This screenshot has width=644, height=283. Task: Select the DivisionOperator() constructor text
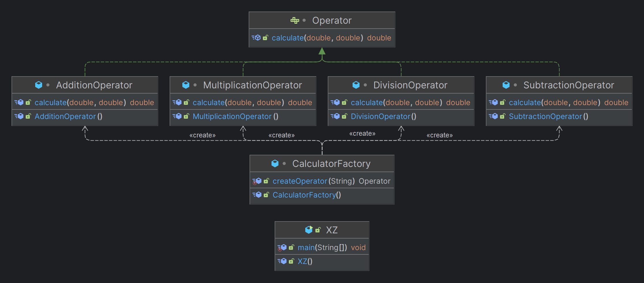pos(383,116)
